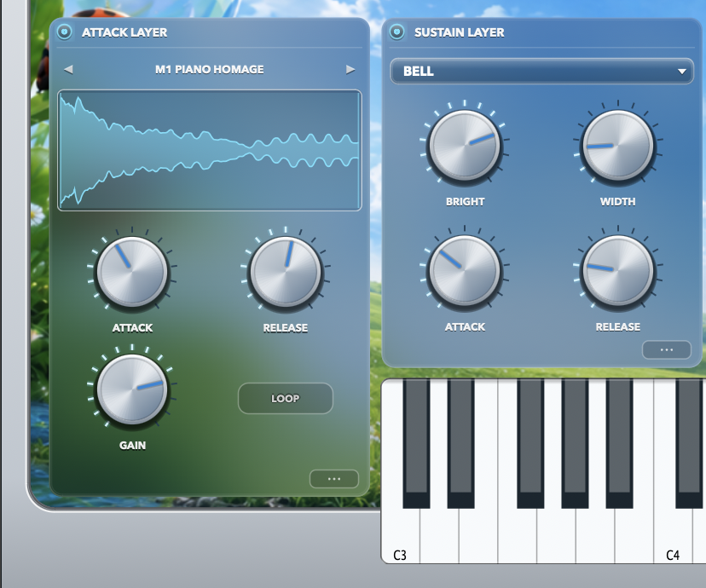Open the BELL sustain sound dropdown
The width and height of the screenshot is (706, 588).
[541, 71]
